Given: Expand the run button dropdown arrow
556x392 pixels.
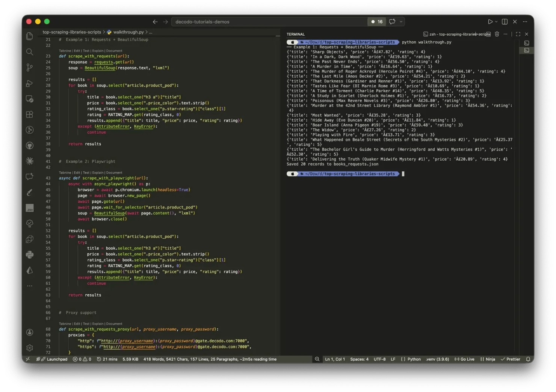Looking at the screenshot, I should [496, 22].
